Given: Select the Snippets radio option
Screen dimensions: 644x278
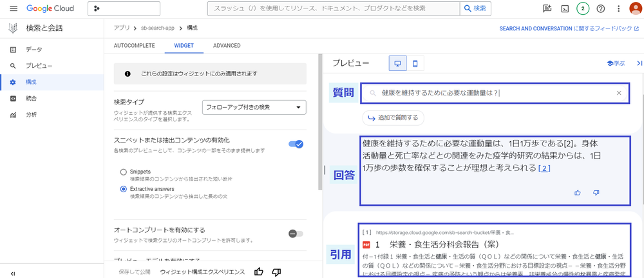Looking at the screenshot, I should (x=124, y=172).
